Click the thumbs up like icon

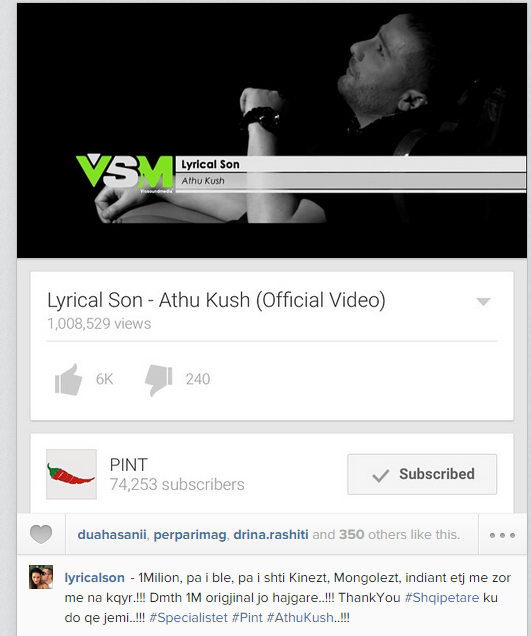click(x=69, y=379)
